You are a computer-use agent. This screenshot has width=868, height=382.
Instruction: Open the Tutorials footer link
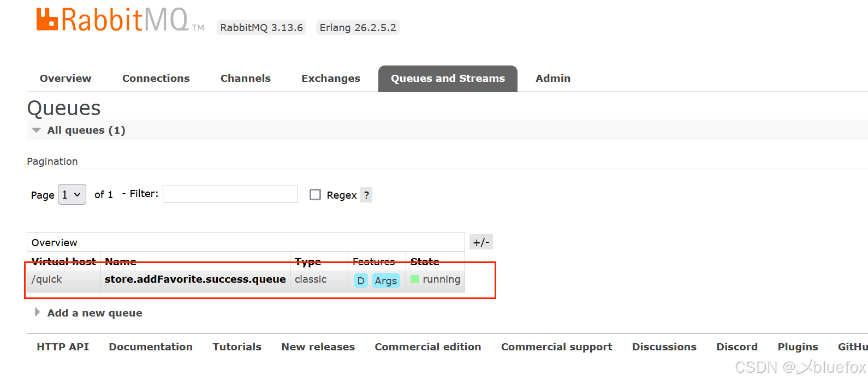(x=237, y=347)
